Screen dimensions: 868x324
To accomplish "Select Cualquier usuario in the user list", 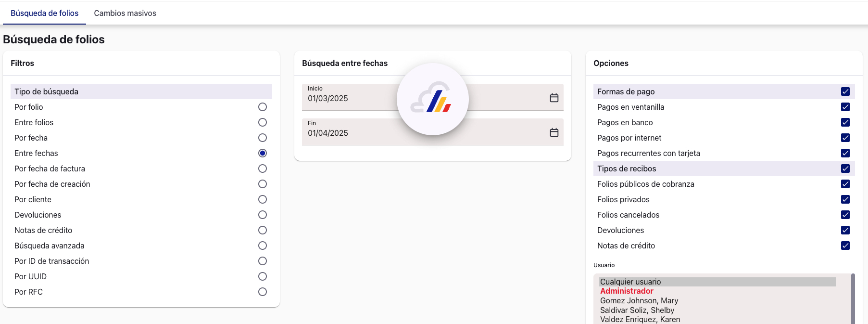I will 630,282.
